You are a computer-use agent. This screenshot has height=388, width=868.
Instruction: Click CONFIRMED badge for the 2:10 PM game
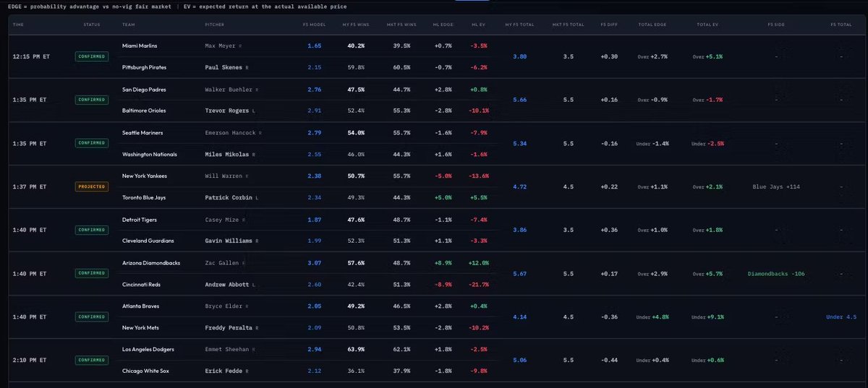[x=92, y=360]
